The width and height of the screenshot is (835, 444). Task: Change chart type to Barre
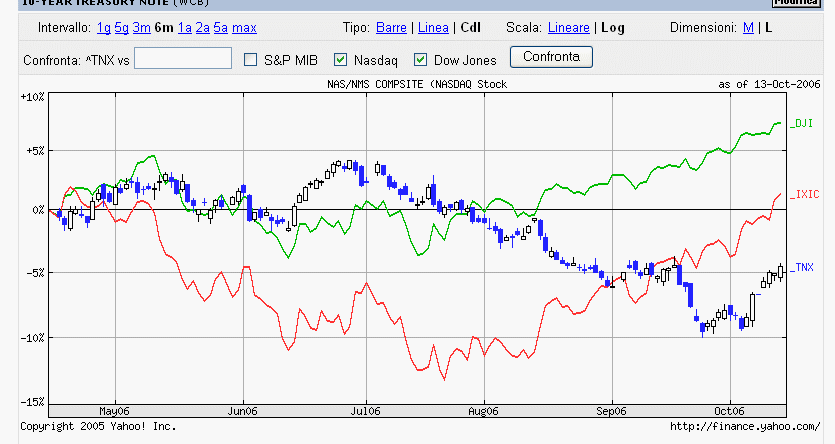(391, 28)
